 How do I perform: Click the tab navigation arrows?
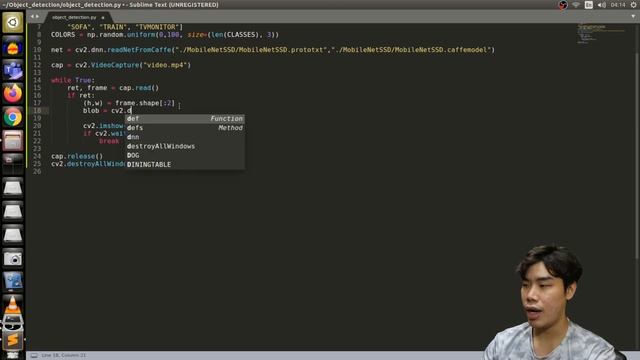pos(35,17)
